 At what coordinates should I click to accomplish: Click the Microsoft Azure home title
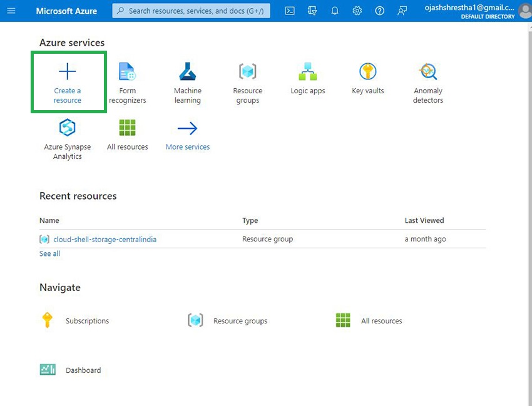(x=66, y=11)
